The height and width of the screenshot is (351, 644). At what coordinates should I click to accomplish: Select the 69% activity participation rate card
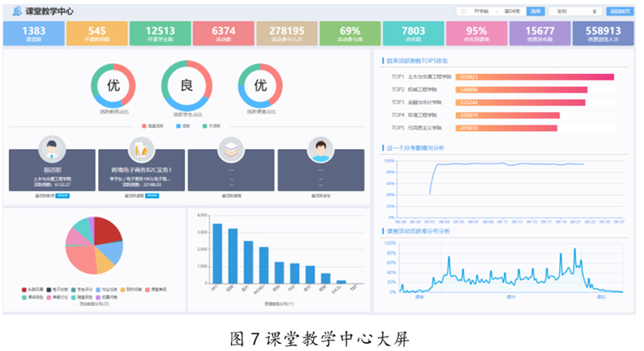pyautogui.click(x=350, y=34)
